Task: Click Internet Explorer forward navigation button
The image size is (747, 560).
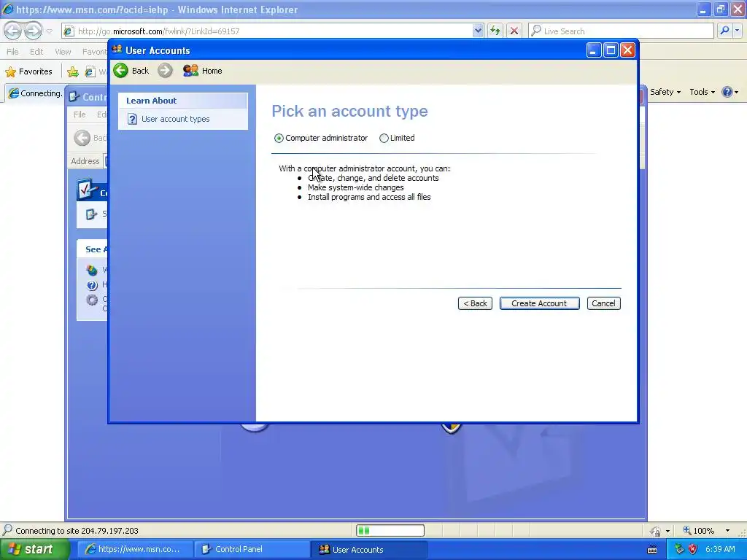Action: coord(33,31)
